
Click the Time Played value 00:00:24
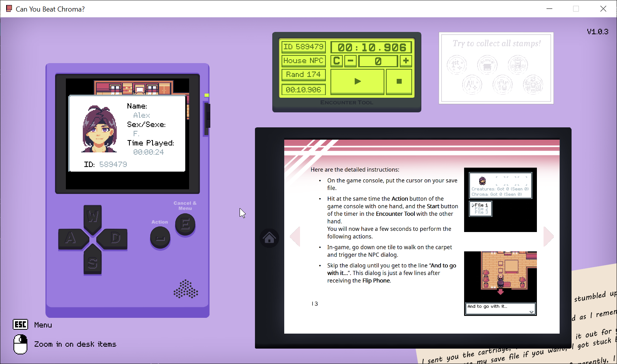pos(149,152)
